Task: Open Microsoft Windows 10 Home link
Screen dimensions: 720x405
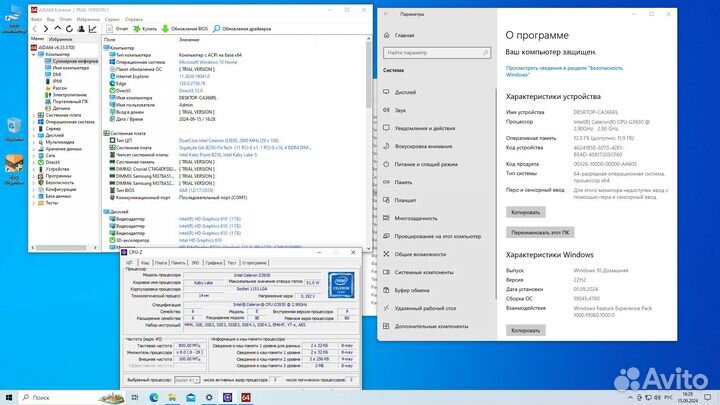Action: click(208, 62)
